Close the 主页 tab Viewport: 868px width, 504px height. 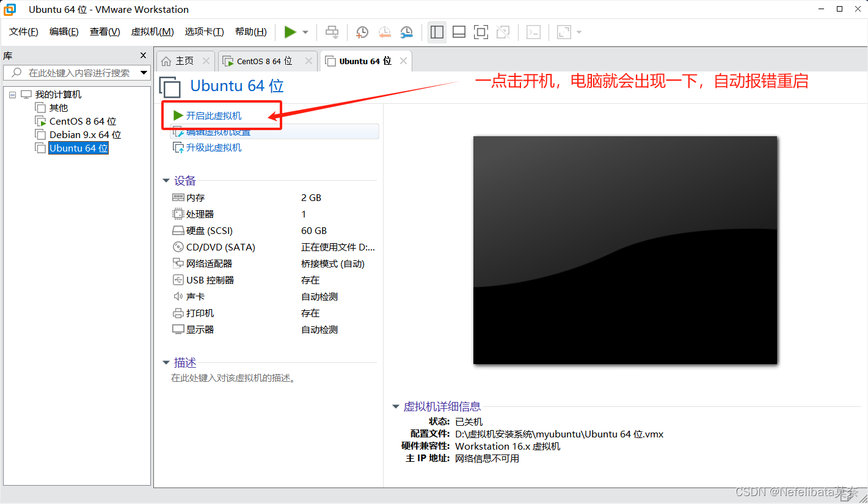tap(206, 61)
